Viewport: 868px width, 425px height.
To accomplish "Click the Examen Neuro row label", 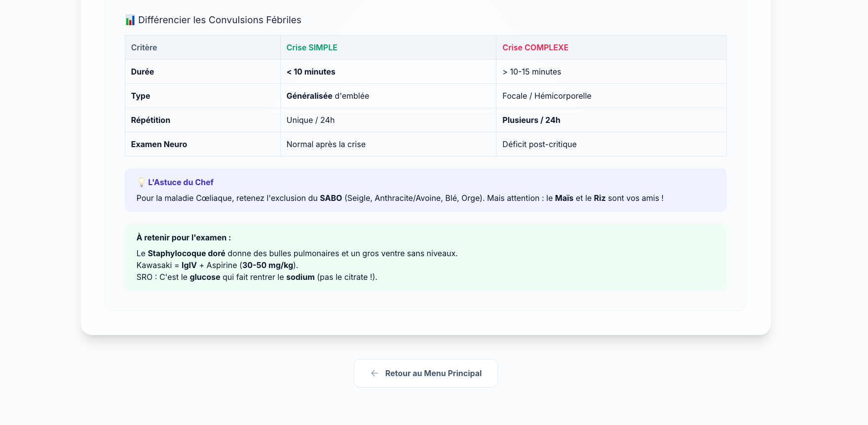I will click(159, 144).
